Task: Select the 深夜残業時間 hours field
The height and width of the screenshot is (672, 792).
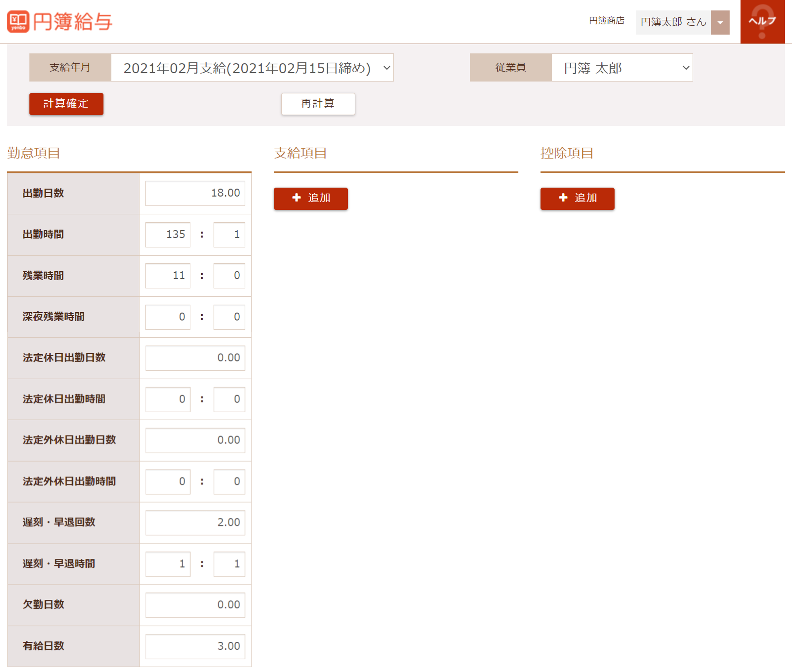Action: pyautogui.click(x=168, y=317)
